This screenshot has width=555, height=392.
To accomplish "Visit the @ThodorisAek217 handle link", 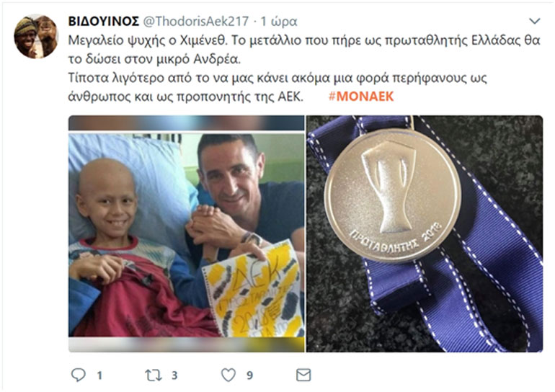I will tap(196, 21).
